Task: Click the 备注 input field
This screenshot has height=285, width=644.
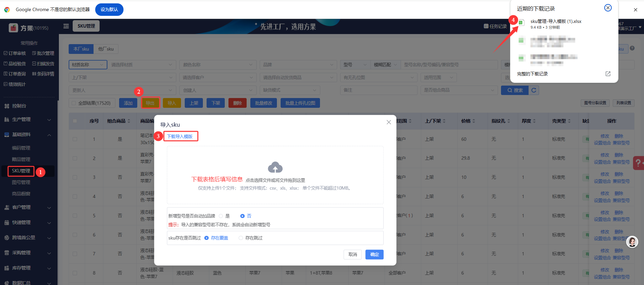Action: (378, 90)
